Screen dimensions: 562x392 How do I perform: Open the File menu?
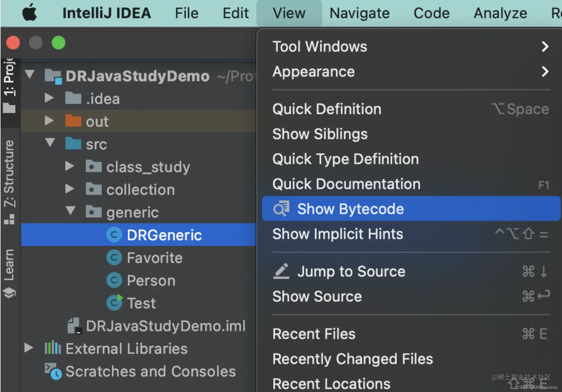coord(187,13)
